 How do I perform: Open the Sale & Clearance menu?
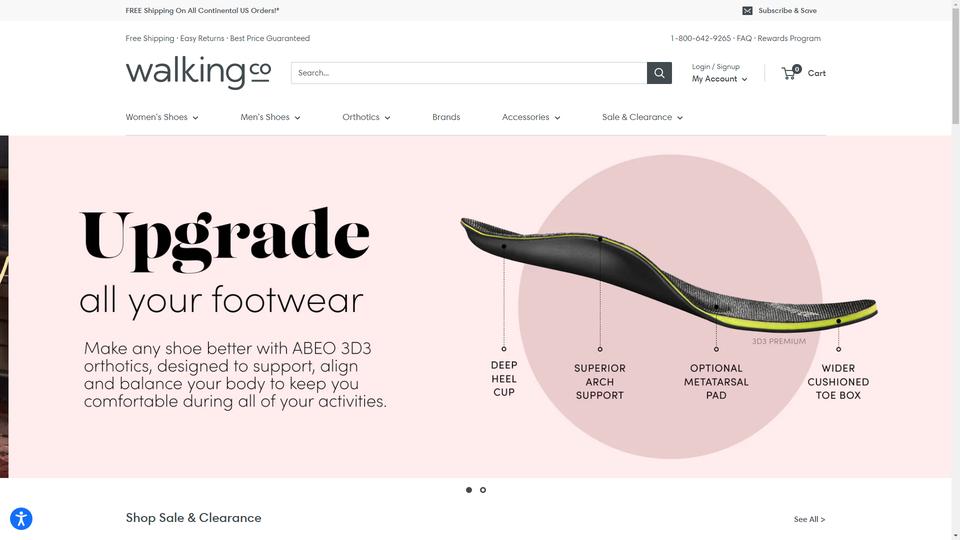642,117
